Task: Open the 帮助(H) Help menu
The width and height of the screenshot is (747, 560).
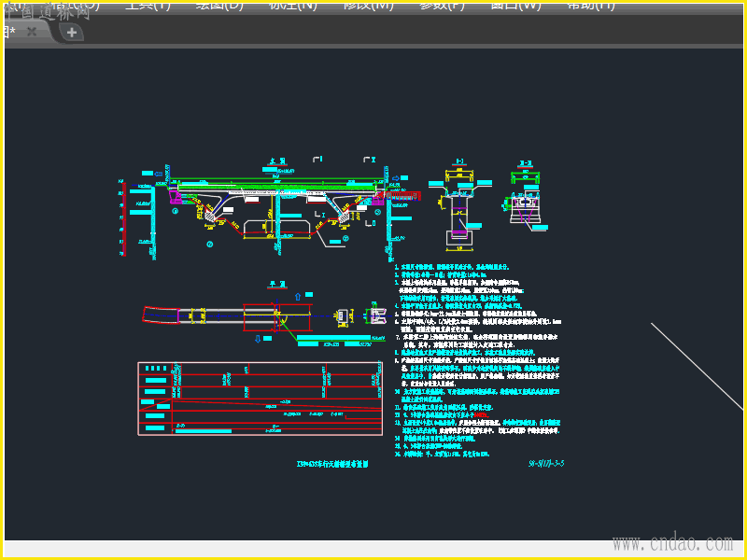Action: coord(590,5)
